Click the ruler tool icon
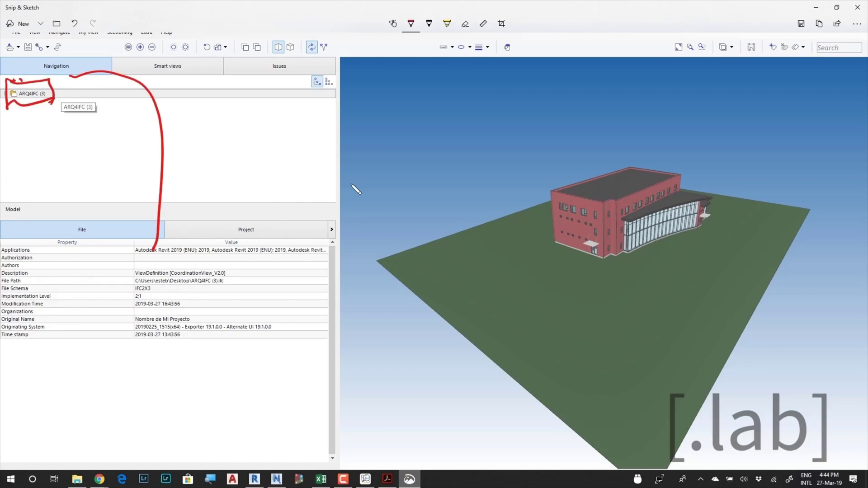 (483, 23)
